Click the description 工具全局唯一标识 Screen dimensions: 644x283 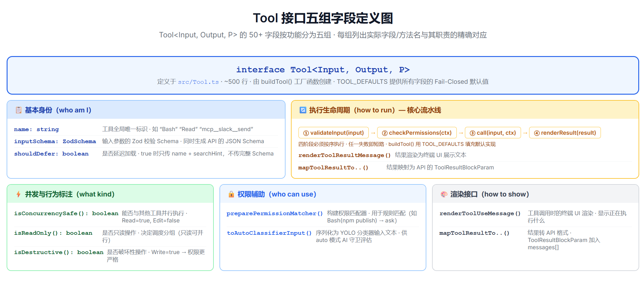(178, 129)
